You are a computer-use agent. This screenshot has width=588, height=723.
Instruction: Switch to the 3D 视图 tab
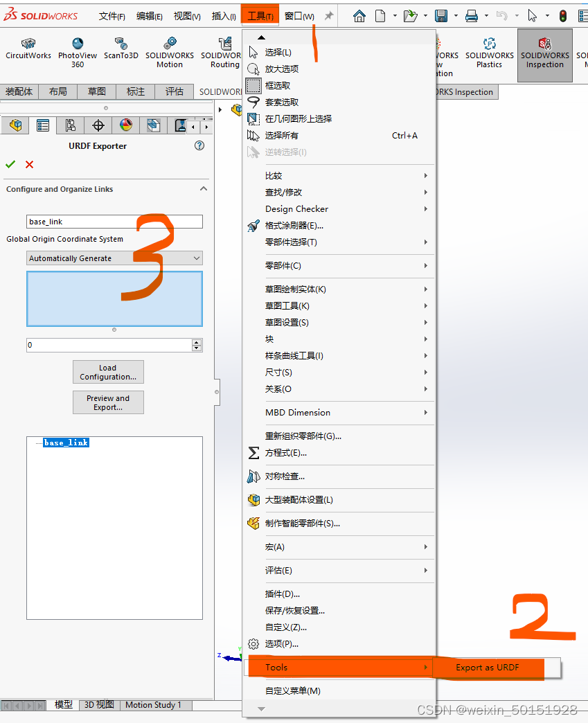click(99, 705)
